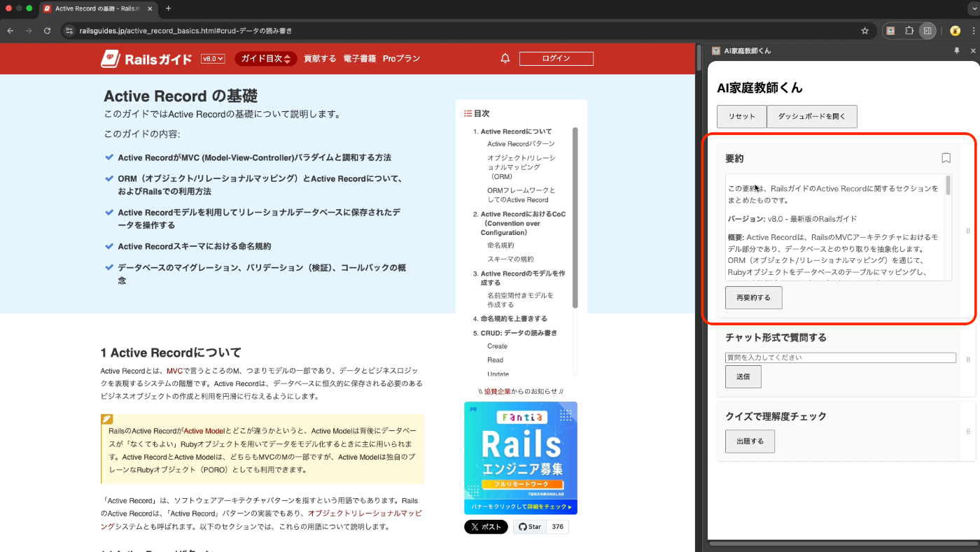Click the AI家庭教師くん extension icon in toolbar

(890, 31)
